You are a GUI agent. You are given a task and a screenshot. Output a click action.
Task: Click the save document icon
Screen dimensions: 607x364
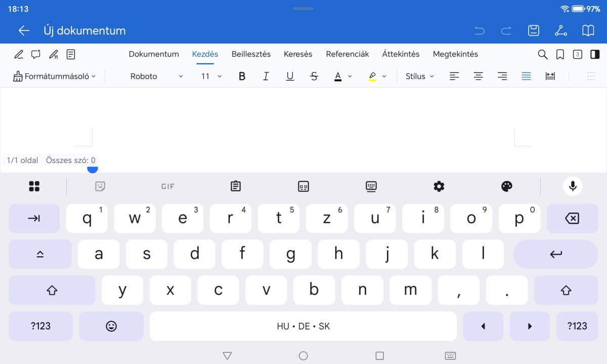coord(533,30)
